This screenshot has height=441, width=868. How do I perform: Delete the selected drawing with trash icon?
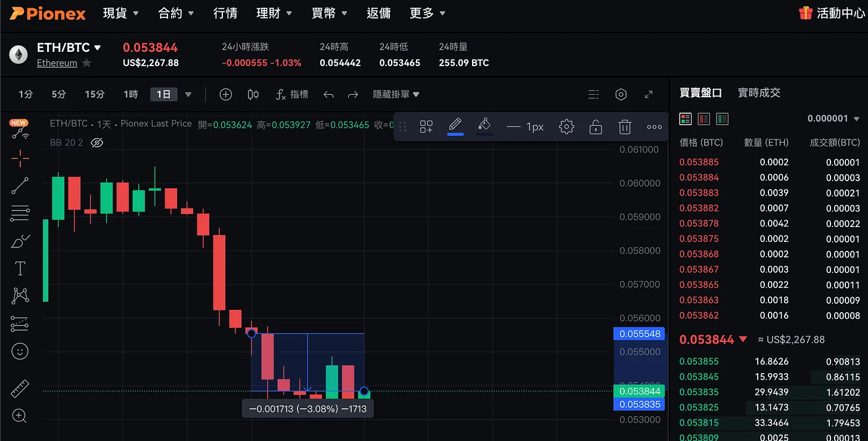coord(624,126)
